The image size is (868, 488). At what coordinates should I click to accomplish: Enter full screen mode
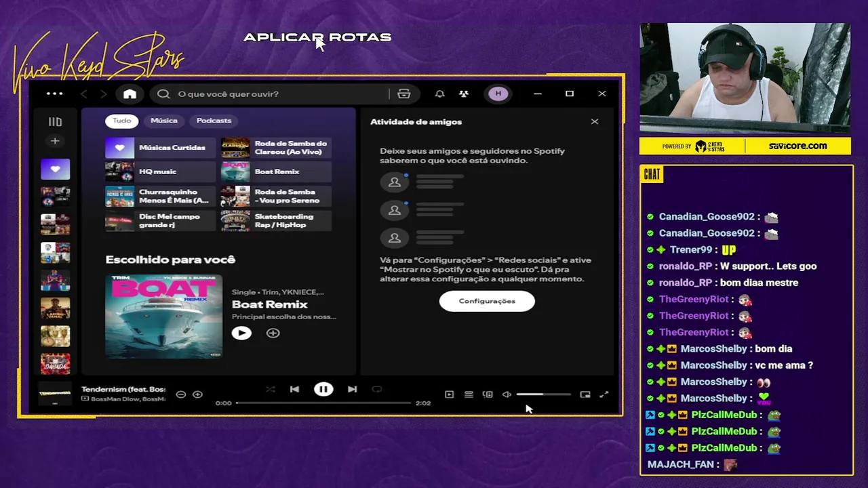(604, 394)
